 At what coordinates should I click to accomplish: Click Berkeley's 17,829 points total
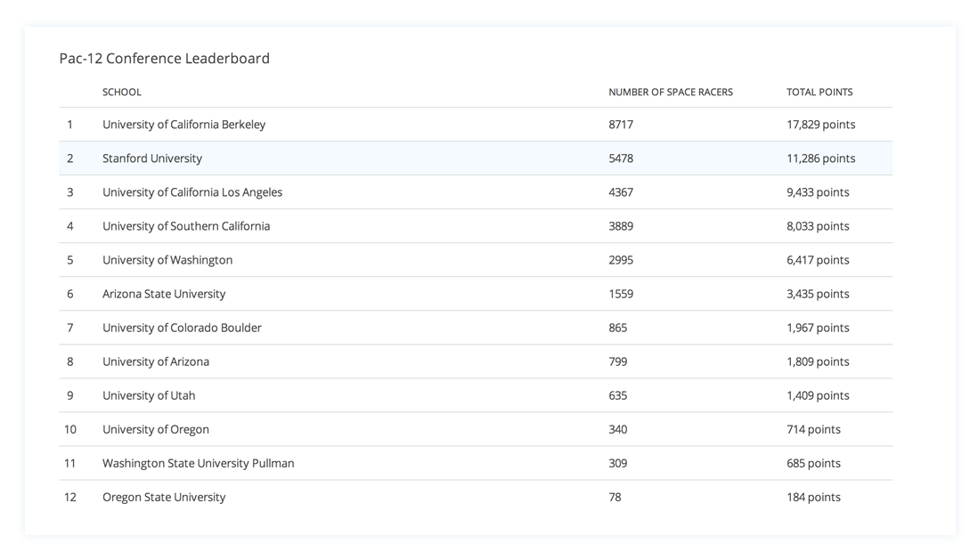tap(820, 125)
